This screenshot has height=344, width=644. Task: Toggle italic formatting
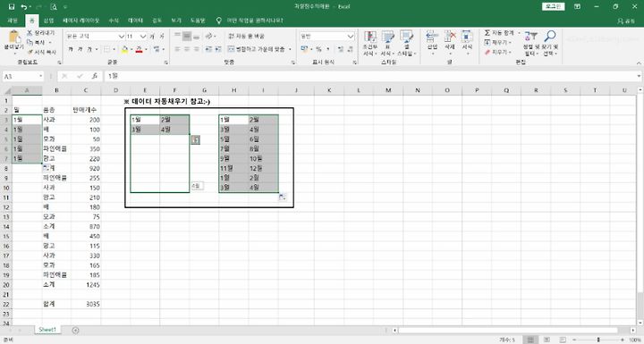click(x=80, y=49)
